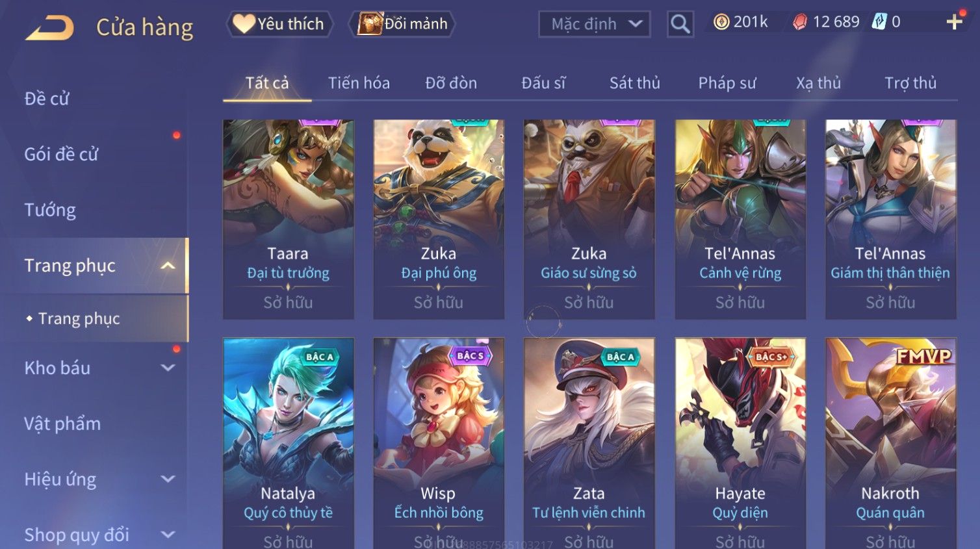Click the plus icon to add currency
980x549 pixels.
pyautogui.click(x=954, y=23)
